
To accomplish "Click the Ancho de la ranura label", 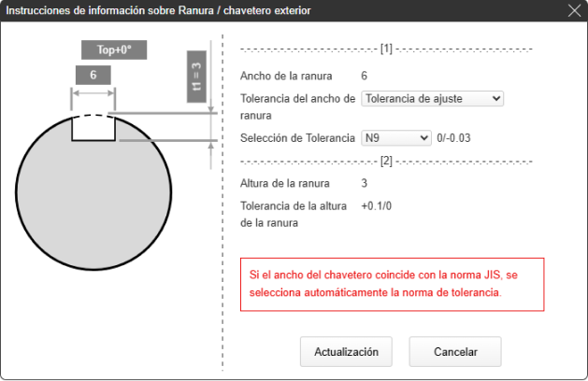I will click(286, 76).
